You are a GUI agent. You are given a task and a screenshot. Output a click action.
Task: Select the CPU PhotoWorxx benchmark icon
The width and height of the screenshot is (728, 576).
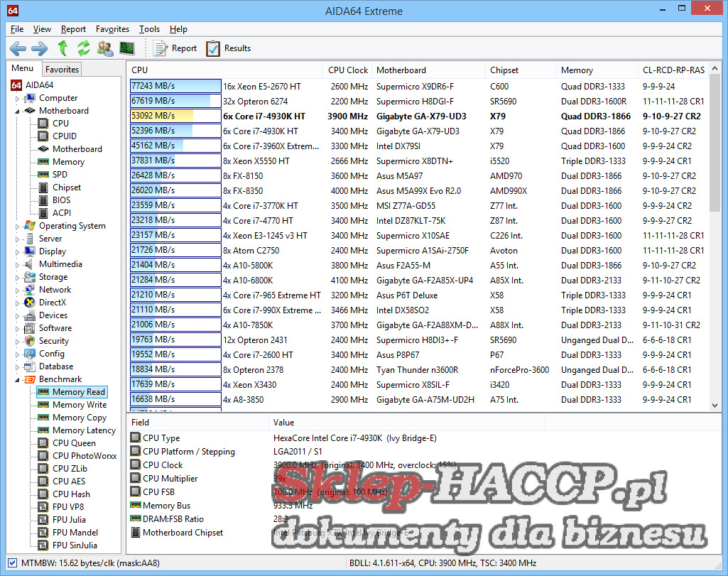43,456
